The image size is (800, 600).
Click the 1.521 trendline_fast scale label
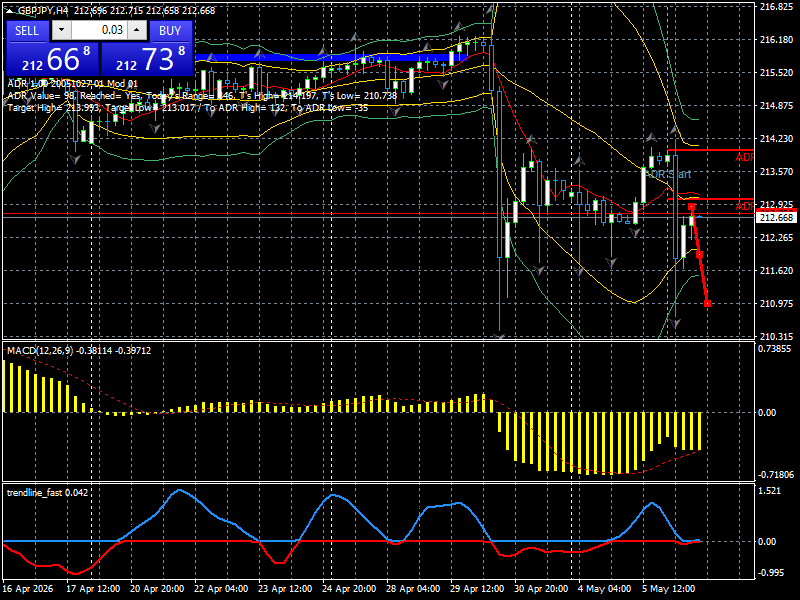770,491
